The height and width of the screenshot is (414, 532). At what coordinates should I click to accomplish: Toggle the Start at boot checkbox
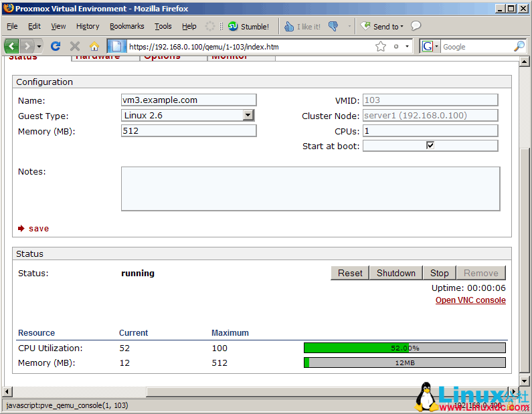tap(430, 145)
